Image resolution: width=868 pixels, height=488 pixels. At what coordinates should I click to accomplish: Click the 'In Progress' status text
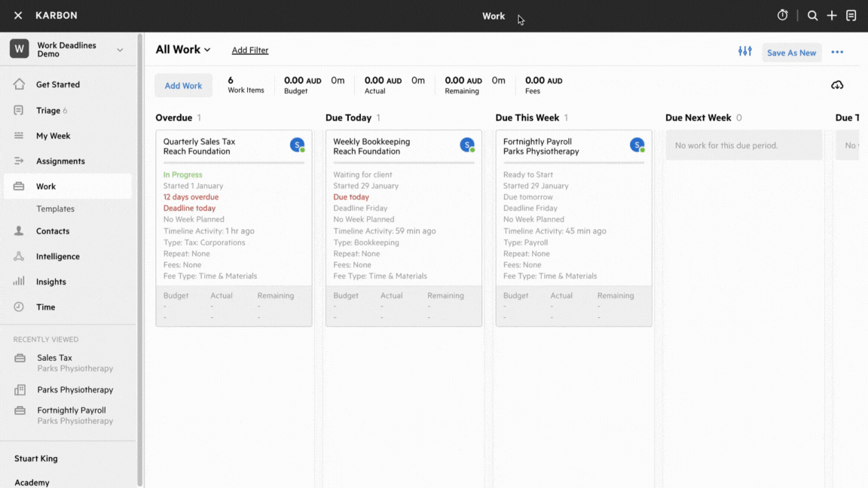click(x=182, y=174)
